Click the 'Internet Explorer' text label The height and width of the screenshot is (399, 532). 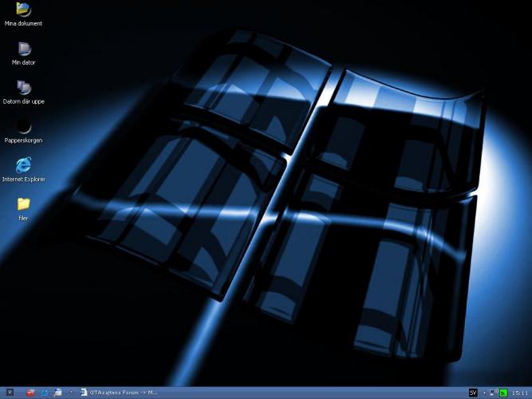pyautogui.click(x=23, y=180)
